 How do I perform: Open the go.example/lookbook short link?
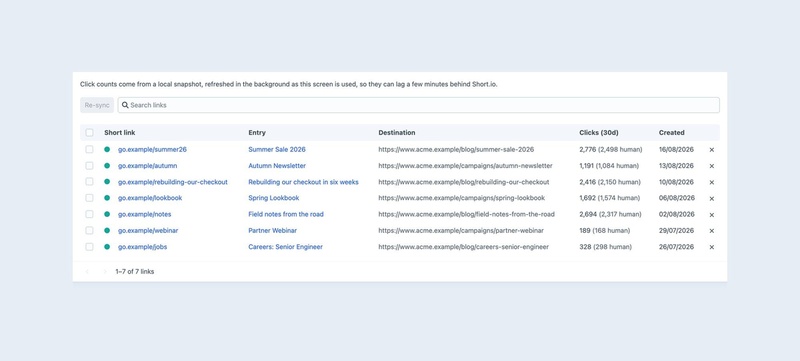pyautogui.click(x=150, y=198)
